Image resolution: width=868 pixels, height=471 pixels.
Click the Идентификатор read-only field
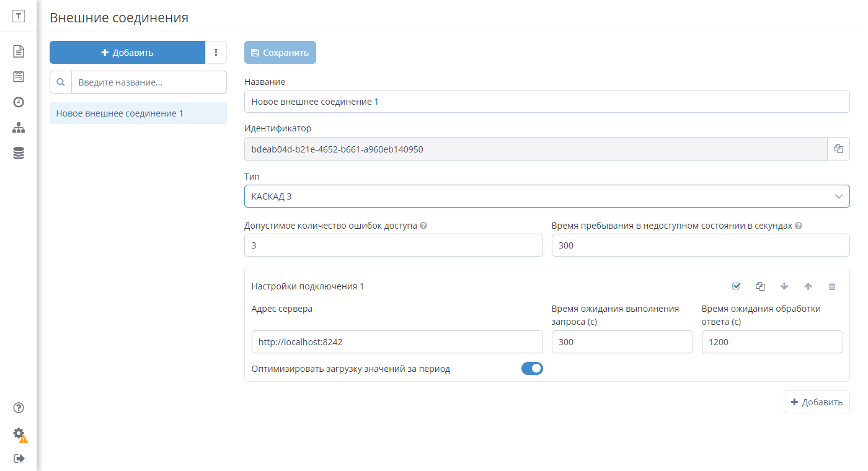click(536, 149)
